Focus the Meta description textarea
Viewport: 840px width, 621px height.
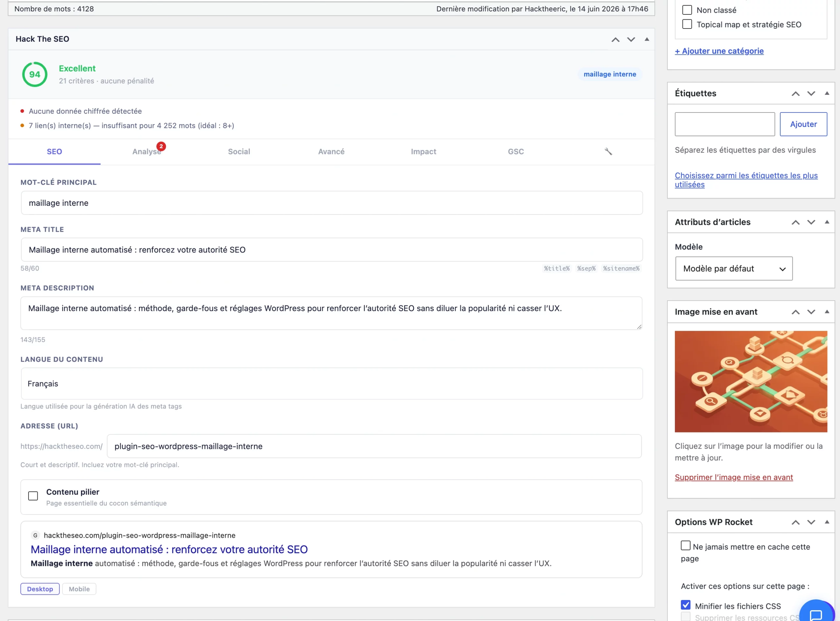331,313
